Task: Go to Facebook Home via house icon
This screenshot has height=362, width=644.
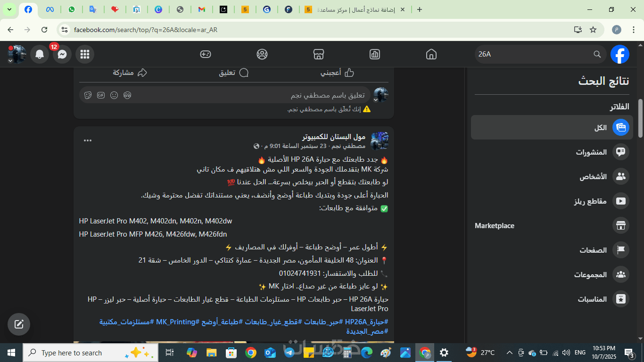Action: click(431, 54)
